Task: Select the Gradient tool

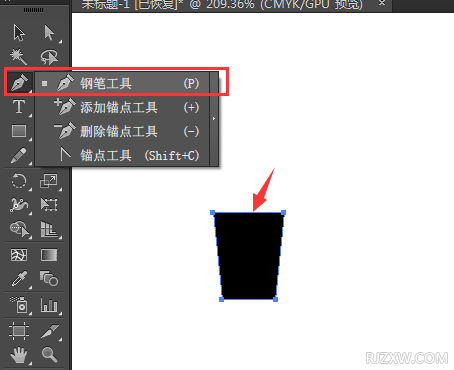Action: click(x=49, y=255)
